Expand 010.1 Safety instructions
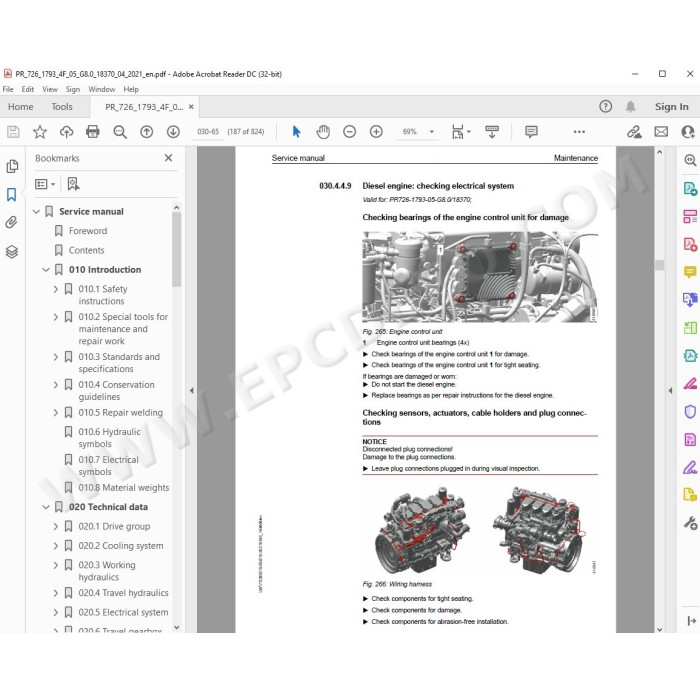Screen dimensions: 700x700 pyautogui.click(x=55, y=289)
